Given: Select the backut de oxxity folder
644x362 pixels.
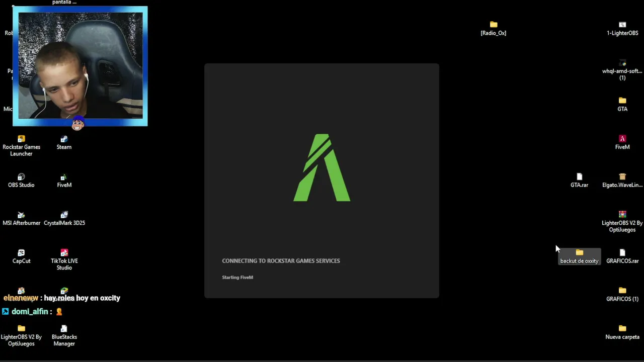Looking at the screenshot, I should pyautogui.click(x=579, y=256).
